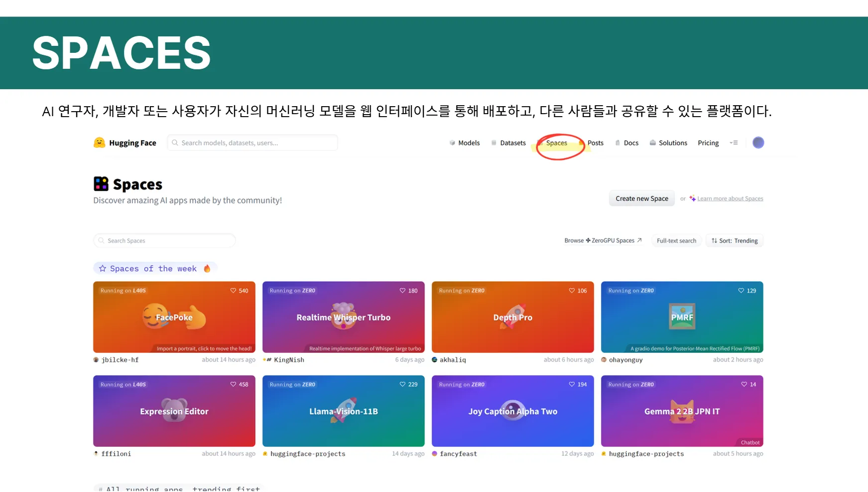The image size is (868, 492).
Task: Open the Expression Editor space card
Action: click(174, 411)
